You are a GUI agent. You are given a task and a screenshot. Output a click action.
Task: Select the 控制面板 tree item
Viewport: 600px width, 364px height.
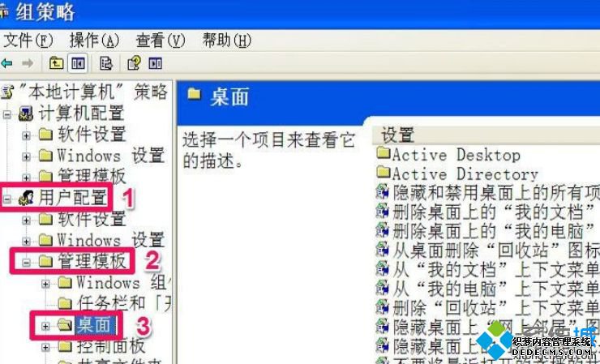(110, 347)
